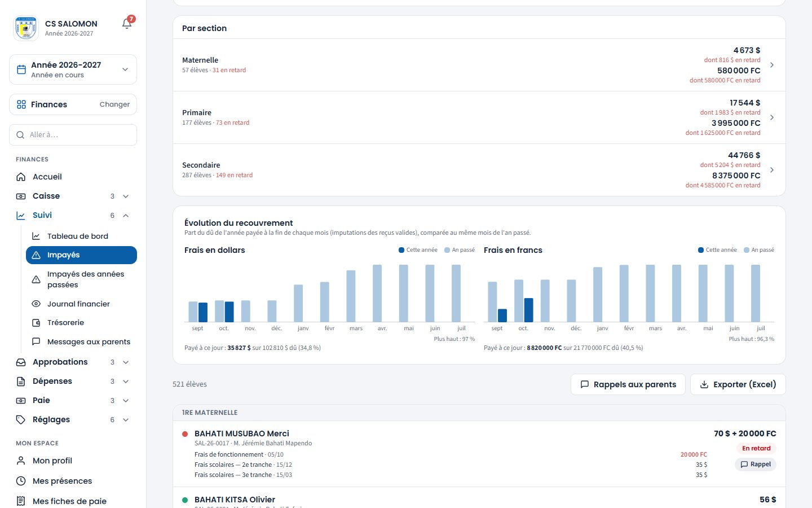812x508 pixels.
Task: Expand the Paie menu chevron
Action: click(x=126, y=400)
